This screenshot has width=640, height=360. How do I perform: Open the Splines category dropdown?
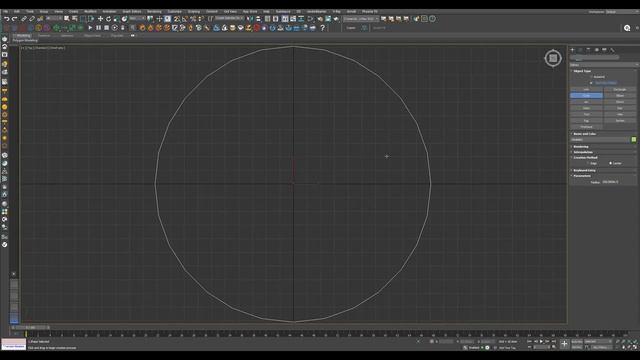click(604, 64)
